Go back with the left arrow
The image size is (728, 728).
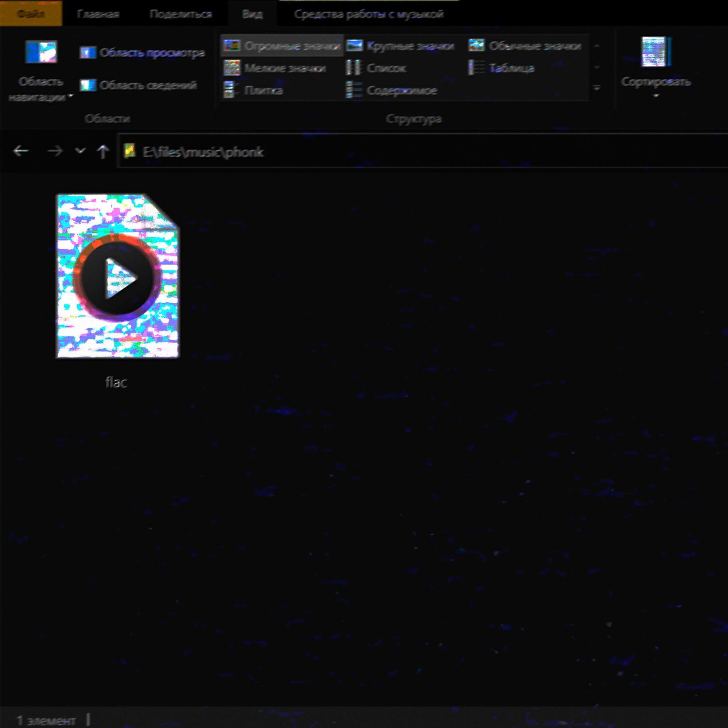click(x=21, y=151)
